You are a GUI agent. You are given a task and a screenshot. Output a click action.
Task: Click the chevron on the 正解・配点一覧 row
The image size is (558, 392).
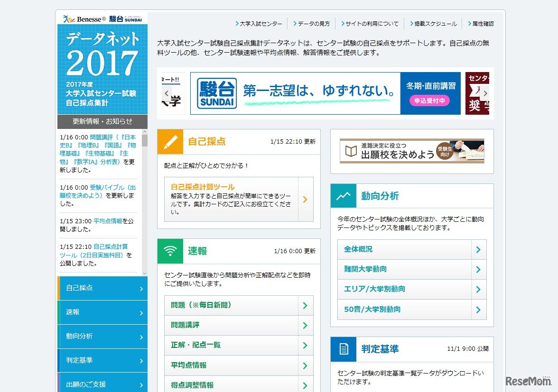click(306, 345)
